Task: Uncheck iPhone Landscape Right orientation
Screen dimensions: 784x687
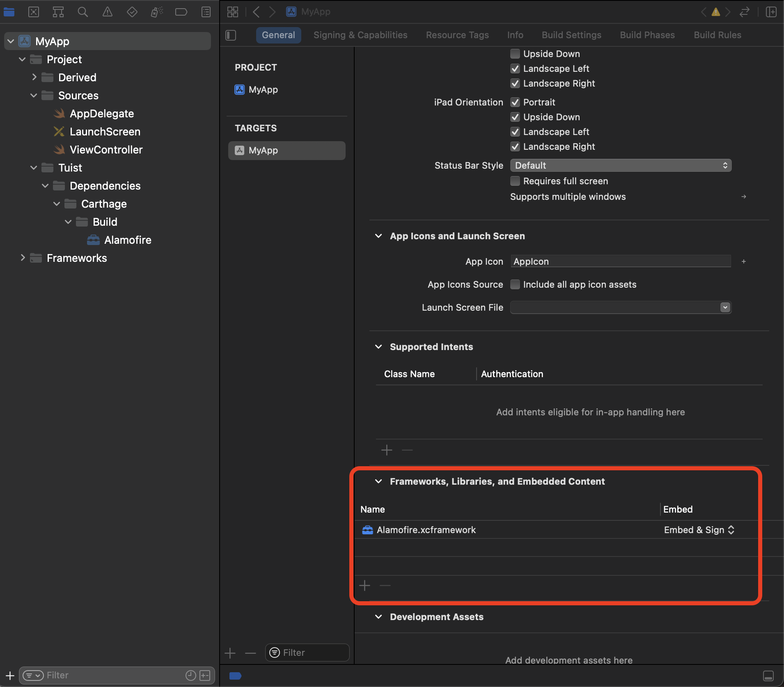Action: [515, 83]
